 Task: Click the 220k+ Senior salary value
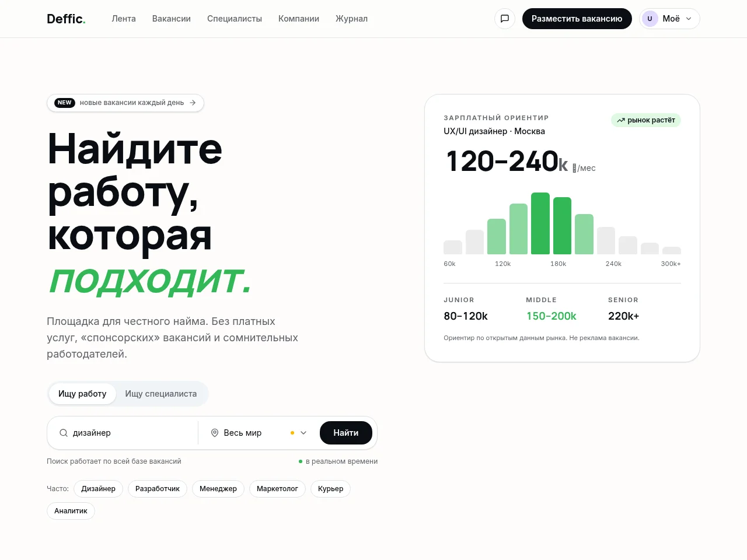click(x=623, y=316)
